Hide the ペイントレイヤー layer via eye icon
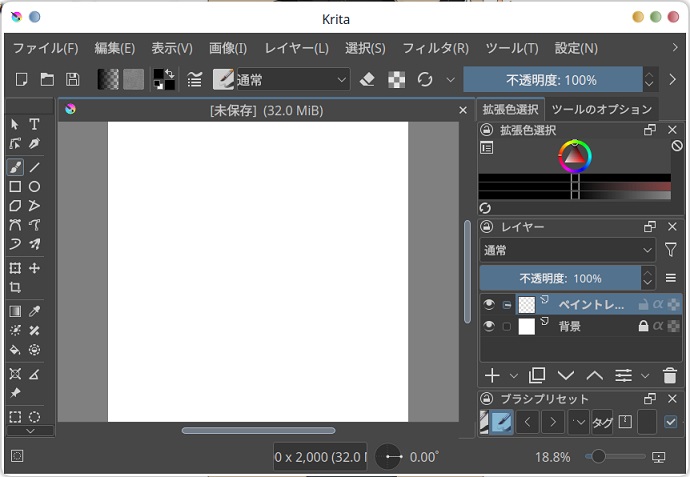 (x=489, y=304)
